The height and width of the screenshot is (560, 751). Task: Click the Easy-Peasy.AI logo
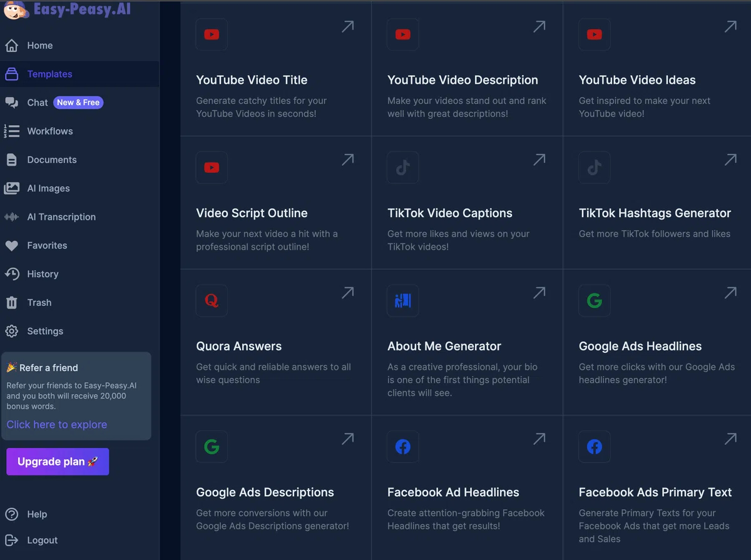point(68,9)
